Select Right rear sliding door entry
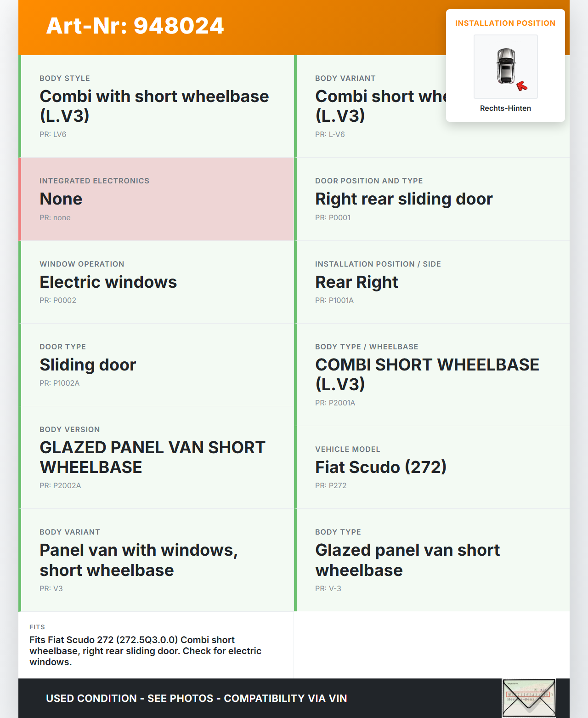Viewport: 588px width, 718px height. (403, 199)
